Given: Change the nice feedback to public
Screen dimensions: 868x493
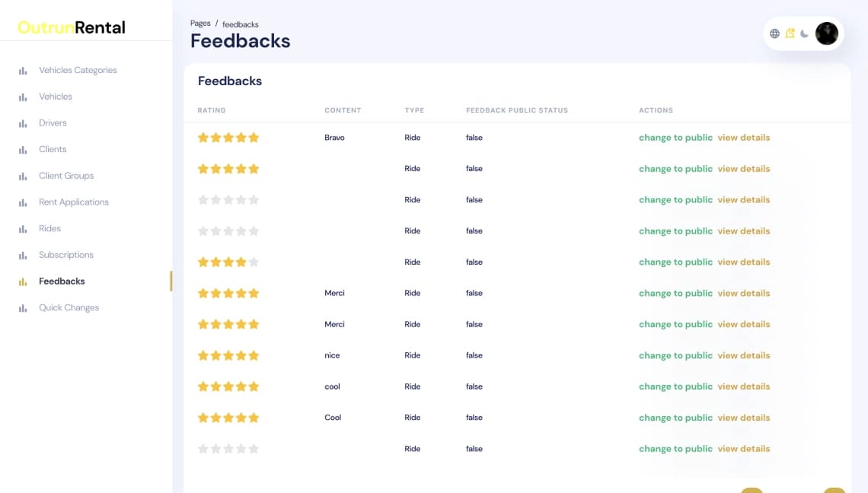Looking at the screenshot, I should pyautogui.click(x=675, y=356).
